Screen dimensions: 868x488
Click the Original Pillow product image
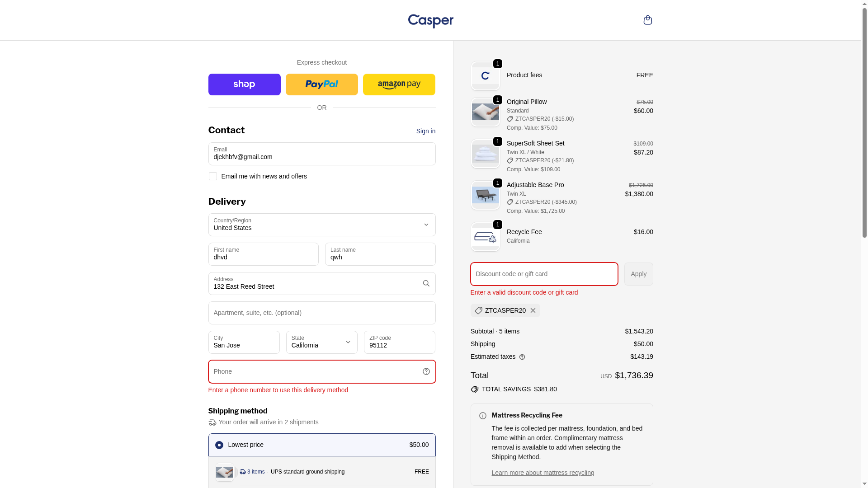[485, 112]
